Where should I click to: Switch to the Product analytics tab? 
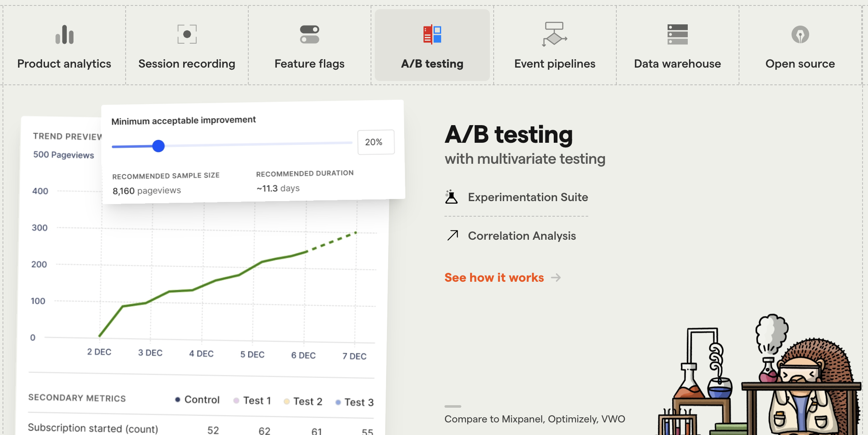(x=64, y=45)
